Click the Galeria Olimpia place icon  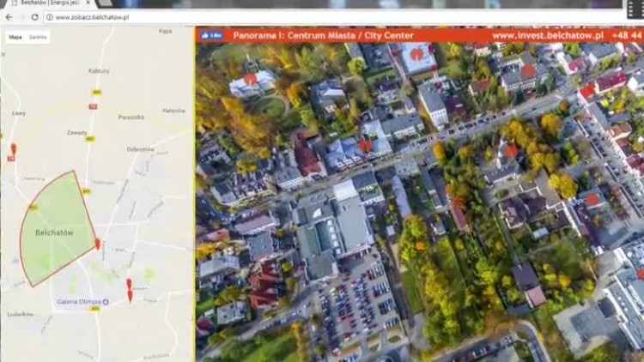click(x=106, y=302)
